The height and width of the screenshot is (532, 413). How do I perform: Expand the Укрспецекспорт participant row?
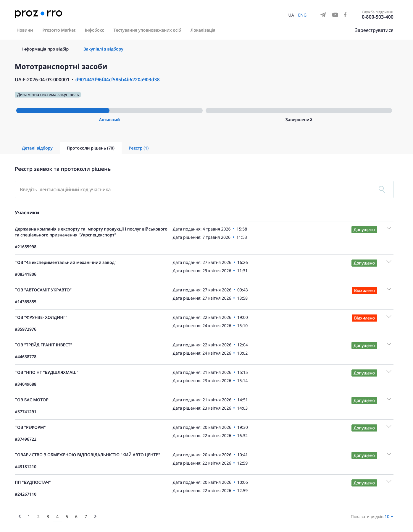[389, 228]
